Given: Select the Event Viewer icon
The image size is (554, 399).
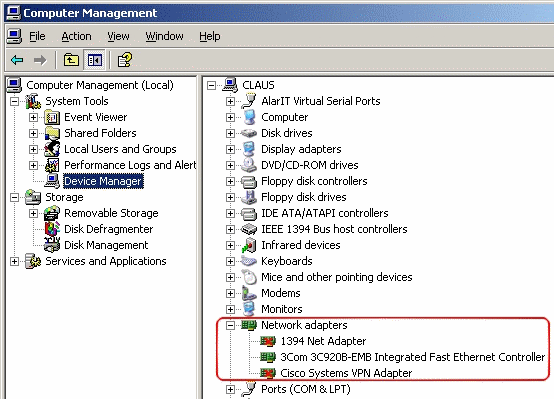Looking at the screenshot, I should [52, 117].
